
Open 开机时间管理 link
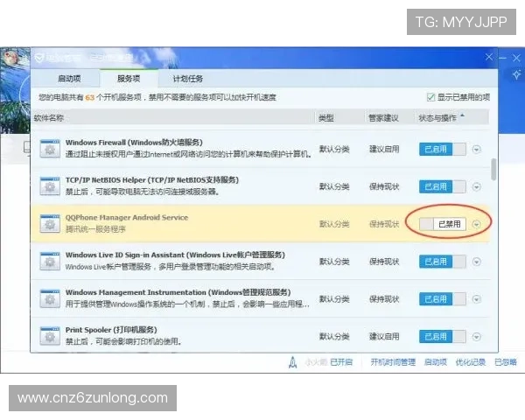(393, 362)
